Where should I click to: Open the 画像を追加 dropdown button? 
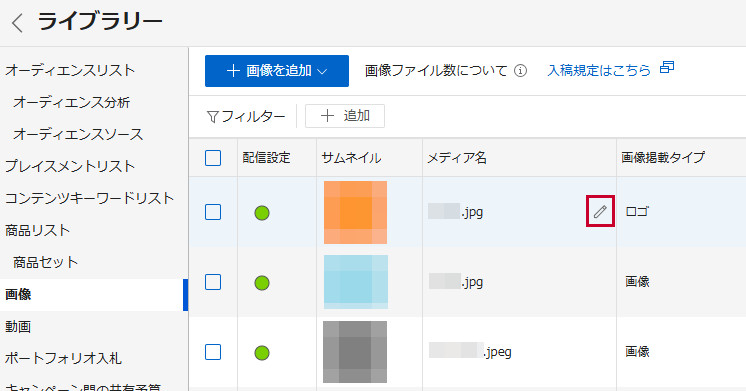[277, 71]
